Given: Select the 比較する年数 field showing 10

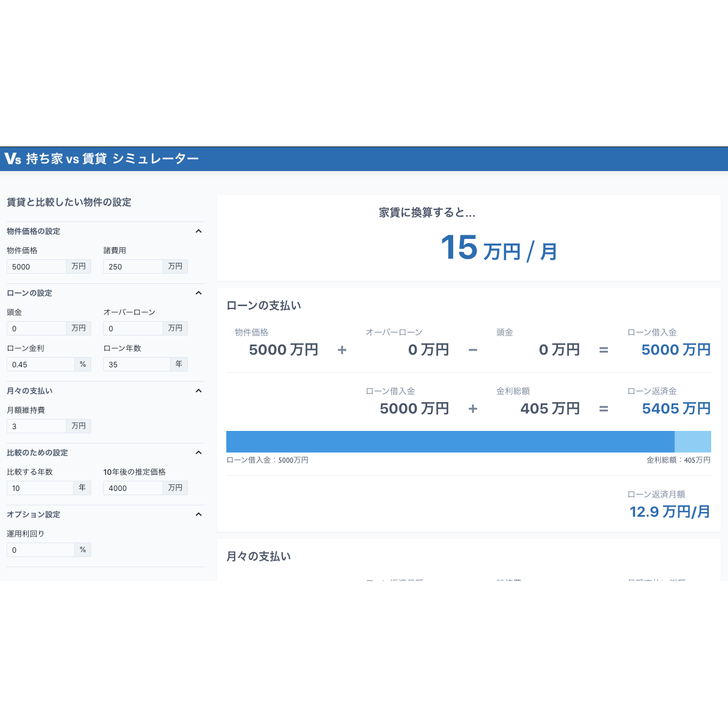Looking at the screenshot, I should coord(40,487).
